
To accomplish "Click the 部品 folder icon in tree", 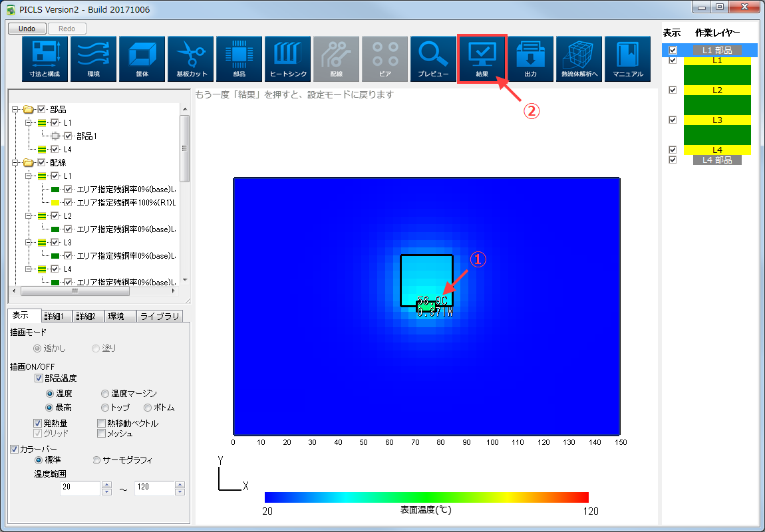I will [29, 110].
